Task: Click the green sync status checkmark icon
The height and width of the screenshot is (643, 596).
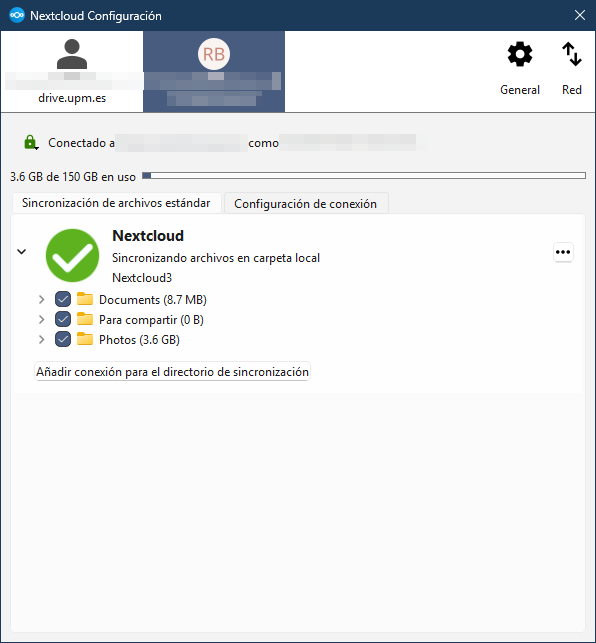Action: pyautogui.click(x=72, y=255)
